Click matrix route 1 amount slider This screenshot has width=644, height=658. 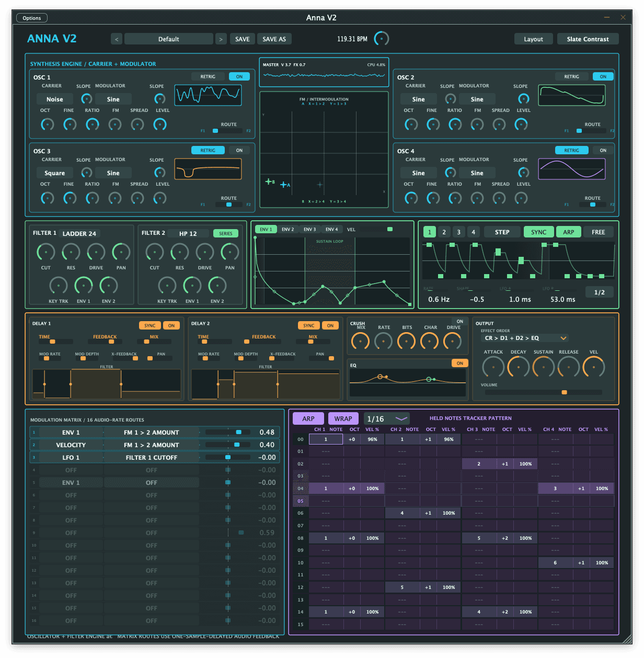click(x=228, y=433)
